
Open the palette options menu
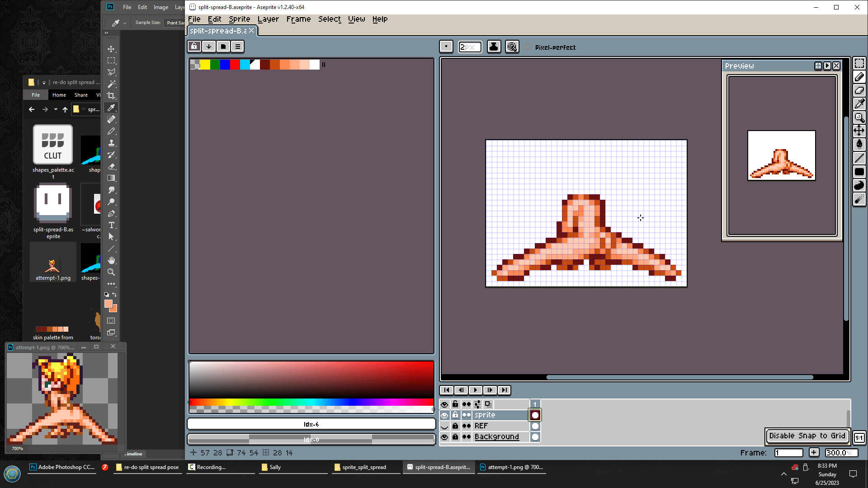tap(237, 47)
